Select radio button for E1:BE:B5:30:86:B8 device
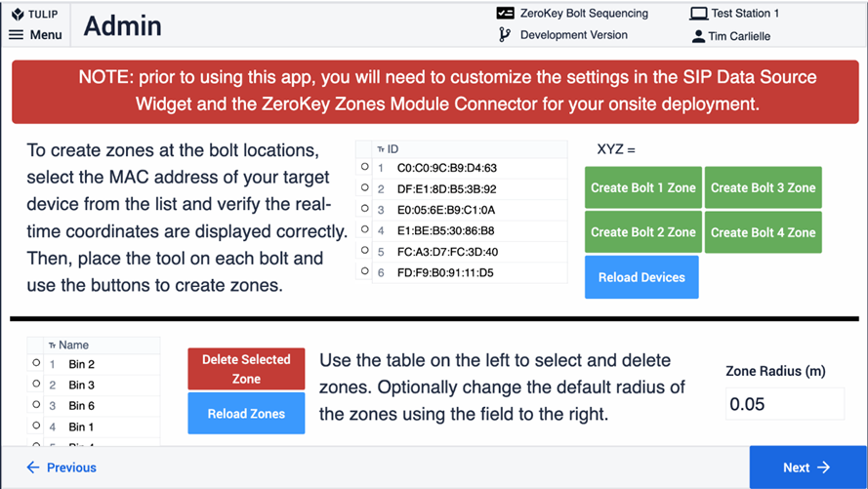This screenshot has width=868, height=489. click(x=364, y=229)
